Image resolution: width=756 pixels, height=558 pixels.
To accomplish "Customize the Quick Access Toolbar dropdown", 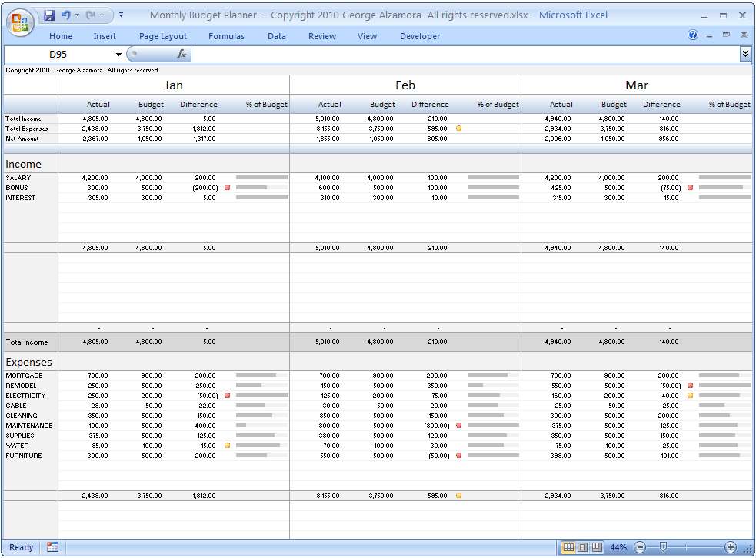I will [x=121, y=15].
